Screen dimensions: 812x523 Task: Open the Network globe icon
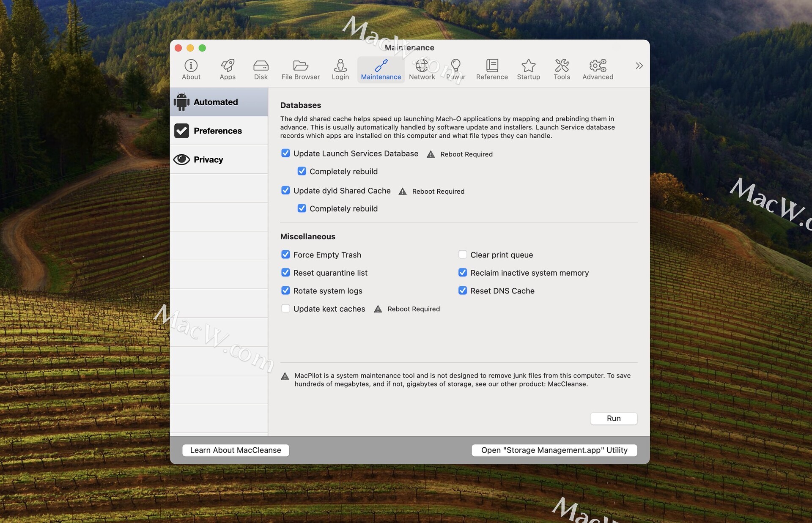(x=422, y=69)
